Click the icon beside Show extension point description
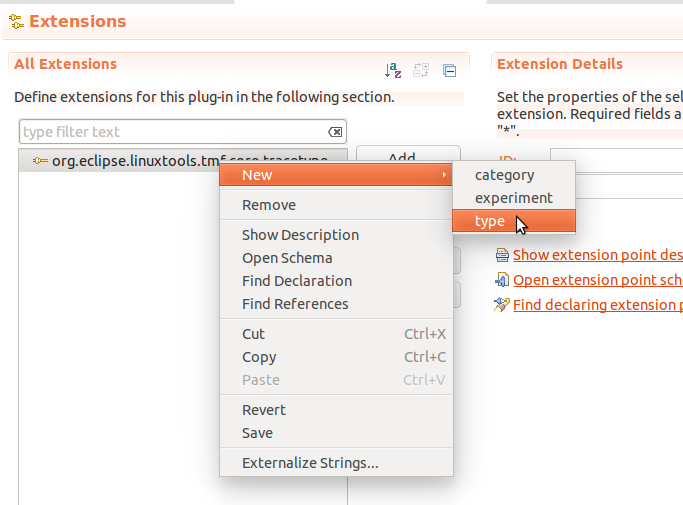Screen dimensions: 683x505 (502, 255)
